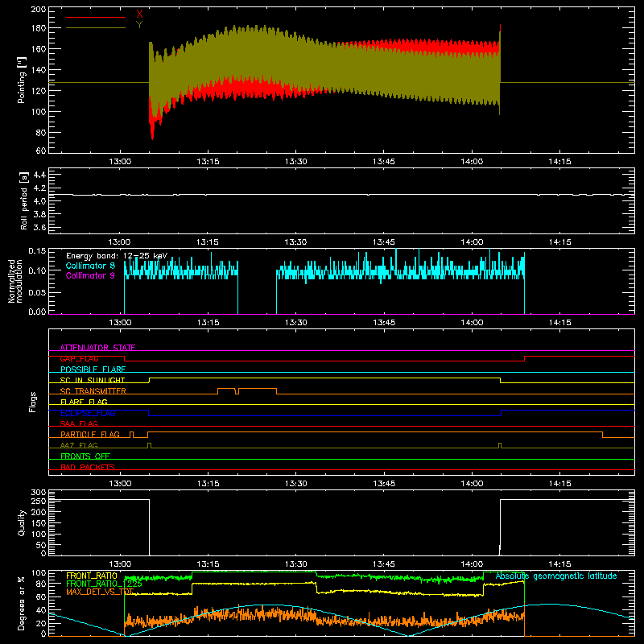Click 14:00 tick under the Roll period plot
Viewport: 644px width, 644px height.
[x=472, y=242]
